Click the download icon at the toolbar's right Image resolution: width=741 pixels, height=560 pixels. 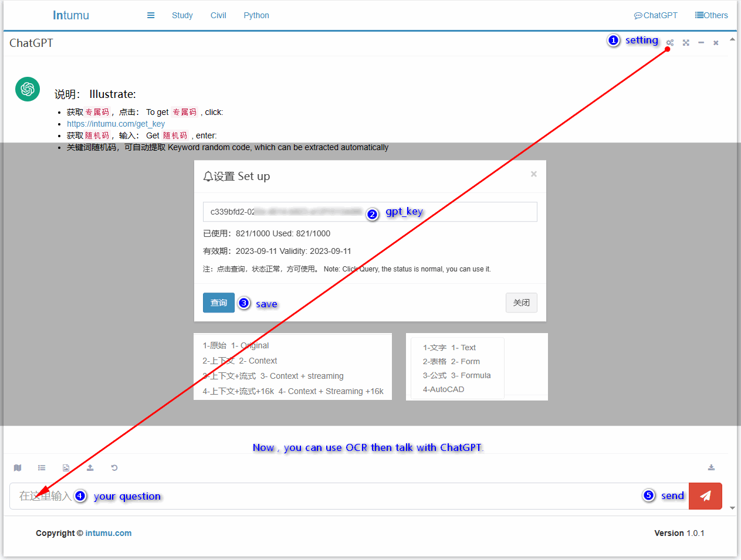711,467
